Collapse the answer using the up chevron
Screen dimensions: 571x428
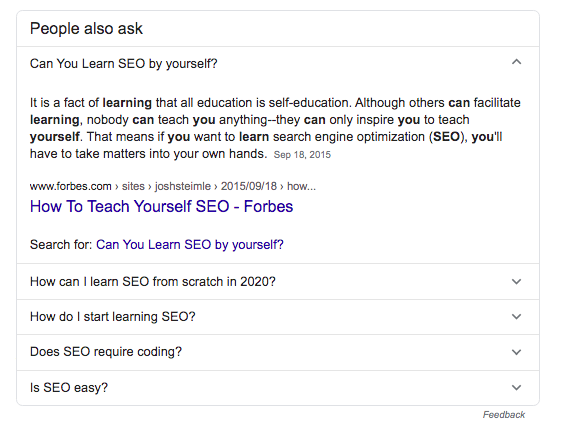(516, 62)
